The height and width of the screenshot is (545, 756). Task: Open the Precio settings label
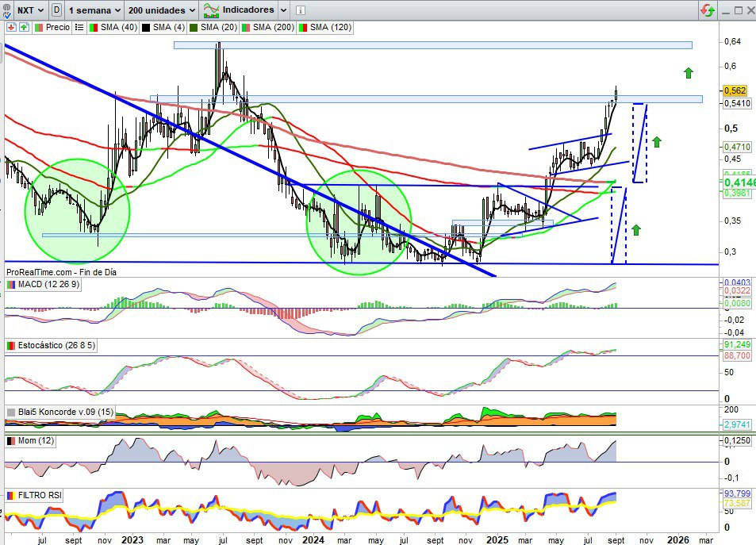52,28
